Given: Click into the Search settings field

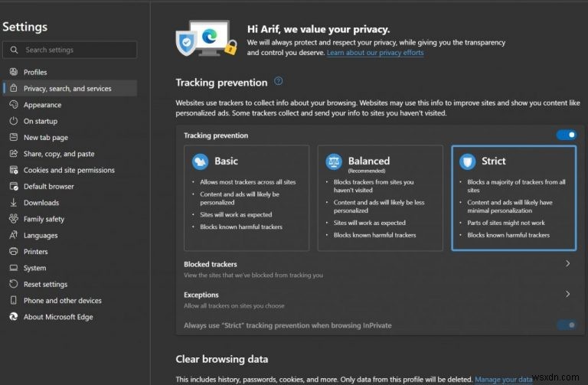Looking at the screenshot, I should (70, 50).
